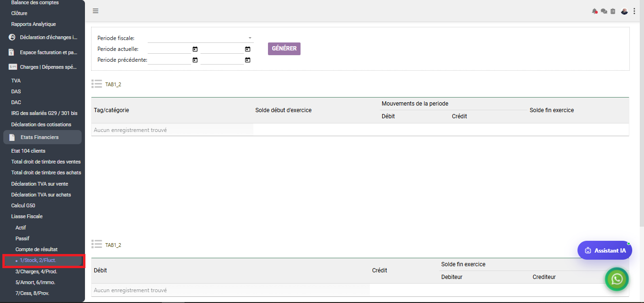This screenshot has height=303, width=644.
Task: Click the invoice icon beside Espace facturation
Action: (x=12, y=52)
